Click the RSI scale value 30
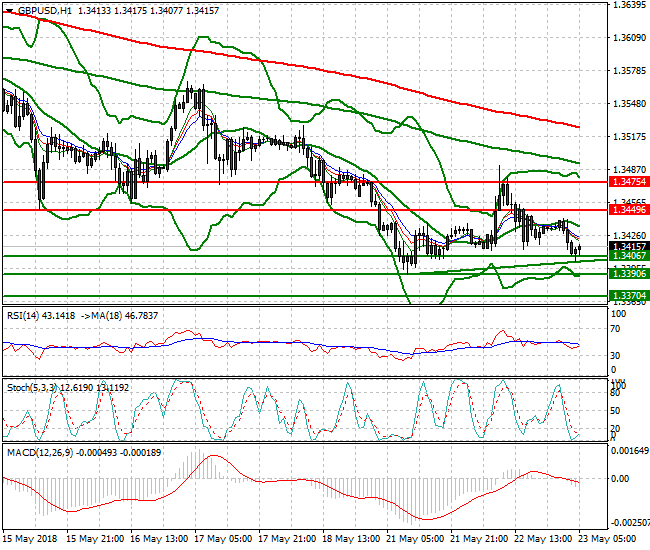 point(616,356)
